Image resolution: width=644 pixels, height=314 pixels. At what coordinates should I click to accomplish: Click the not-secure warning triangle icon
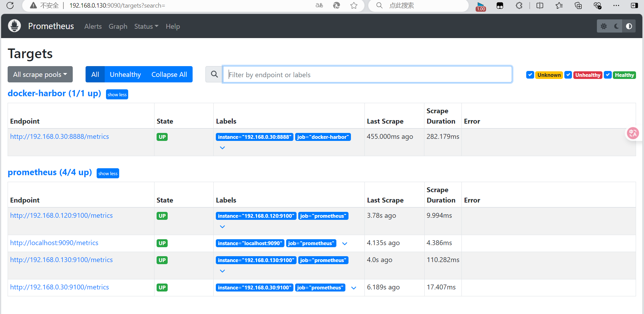(x=33, y=6)
